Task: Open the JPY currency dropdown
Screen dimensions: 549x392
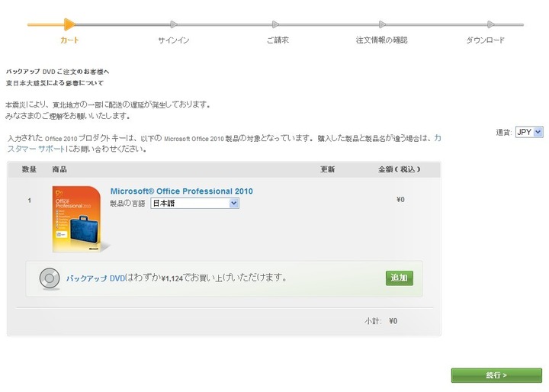Action: pyautogui.click(x=529, y=132)
